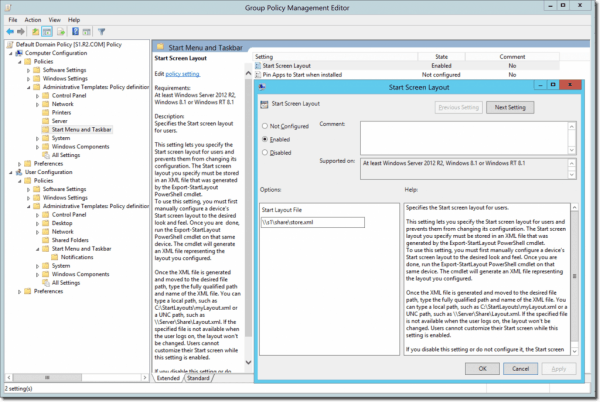
Task: Click the Next Setting button
Action: [x=510, y=107]
